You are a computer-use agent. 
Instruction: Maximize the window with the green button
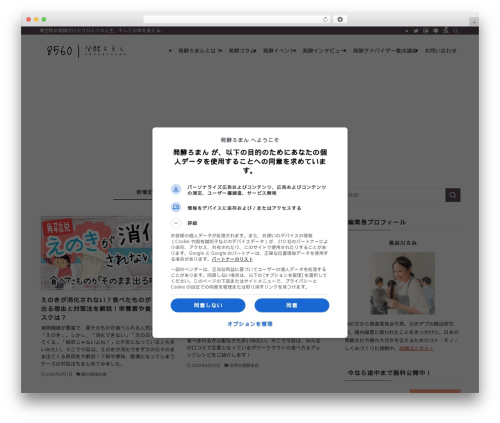point(44,19)
